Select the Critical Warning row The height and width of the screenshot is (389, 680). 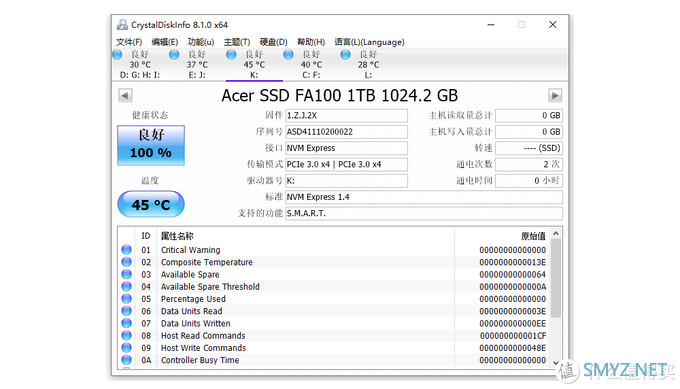coord(334,250)
